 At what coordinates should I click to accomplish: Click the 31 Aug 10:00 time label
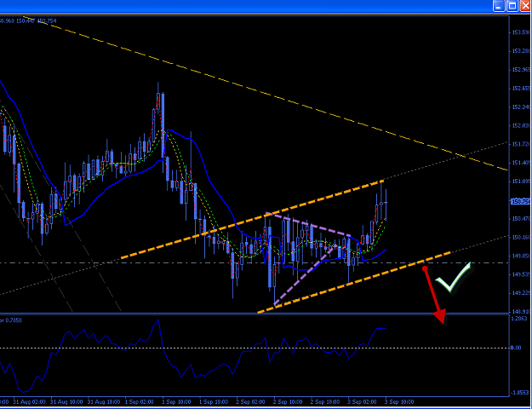[x=67, y=402]
